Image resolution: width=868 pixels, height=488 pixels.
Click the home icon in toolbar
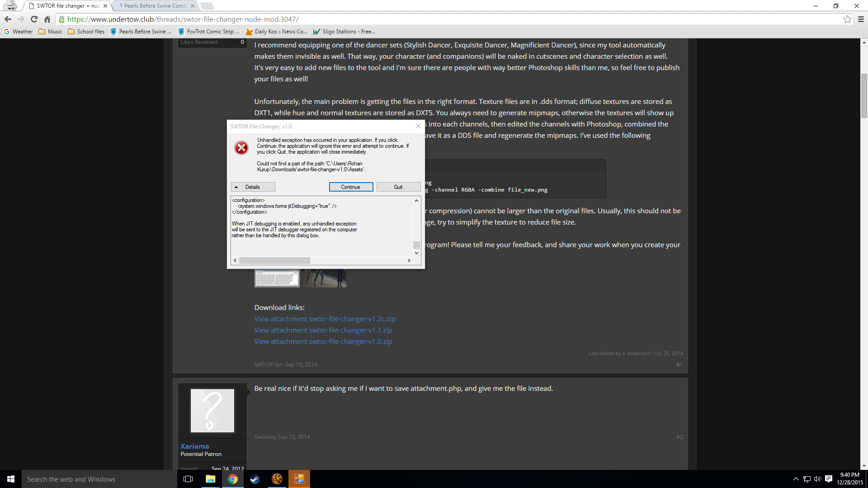47,19
